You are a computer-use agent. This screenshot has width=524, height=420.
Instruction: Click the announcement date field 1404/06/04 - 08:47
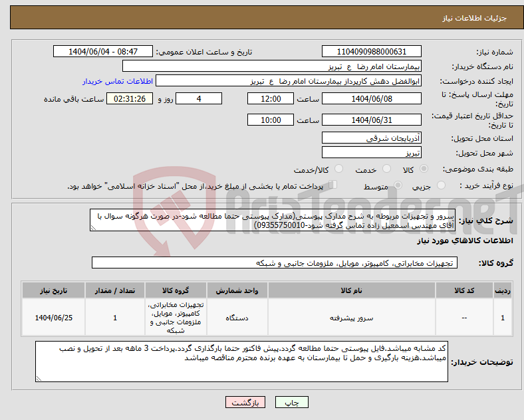coord(103,52)
